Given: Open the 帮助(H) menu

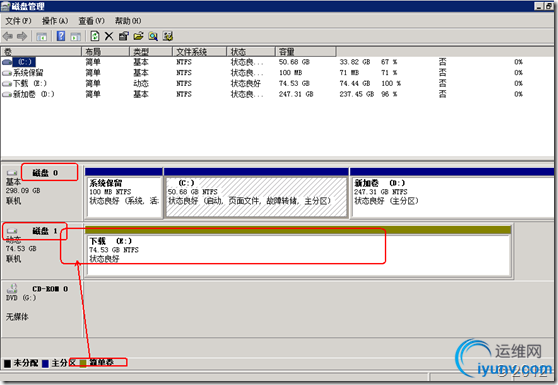Looking at the screenshot, I should click(128, 21).
